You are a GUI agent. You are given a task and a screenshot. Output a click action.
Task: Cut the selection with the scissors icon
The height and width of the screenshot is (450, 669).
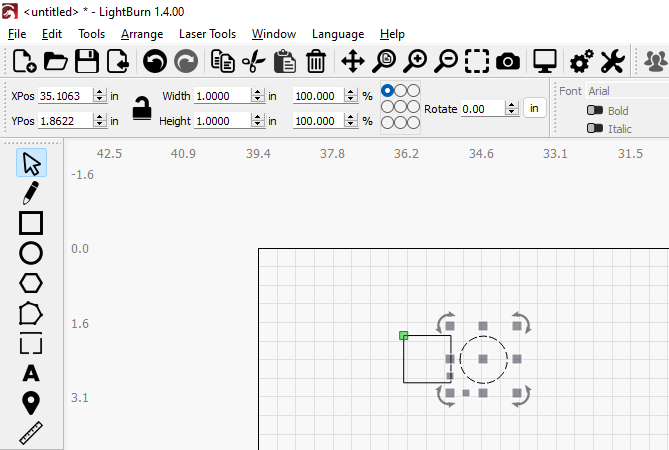click(254, 61)
